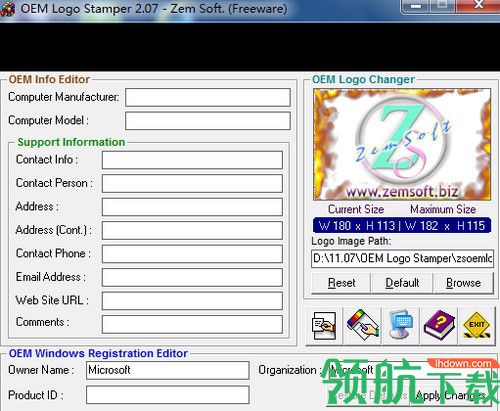The height and width of the screenshot is (411, 500).
Task: Click the color palette paint icon
Action: click(x=363, y=326)
